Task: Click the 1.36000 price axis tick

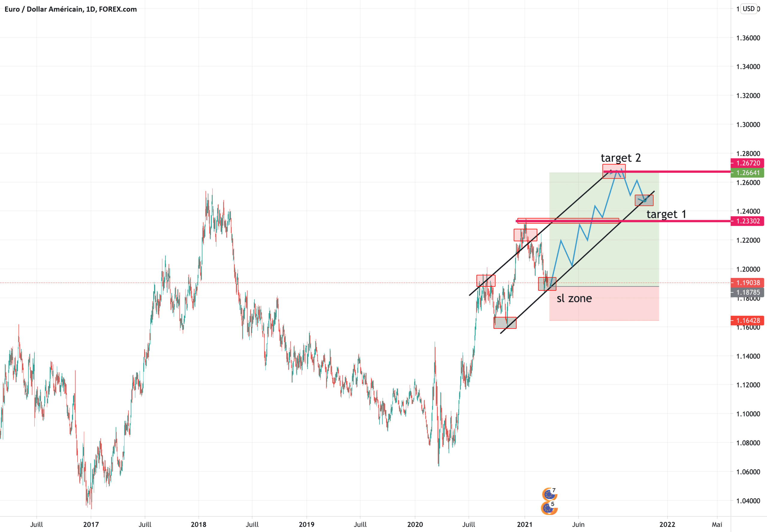Action: point(748,38)
